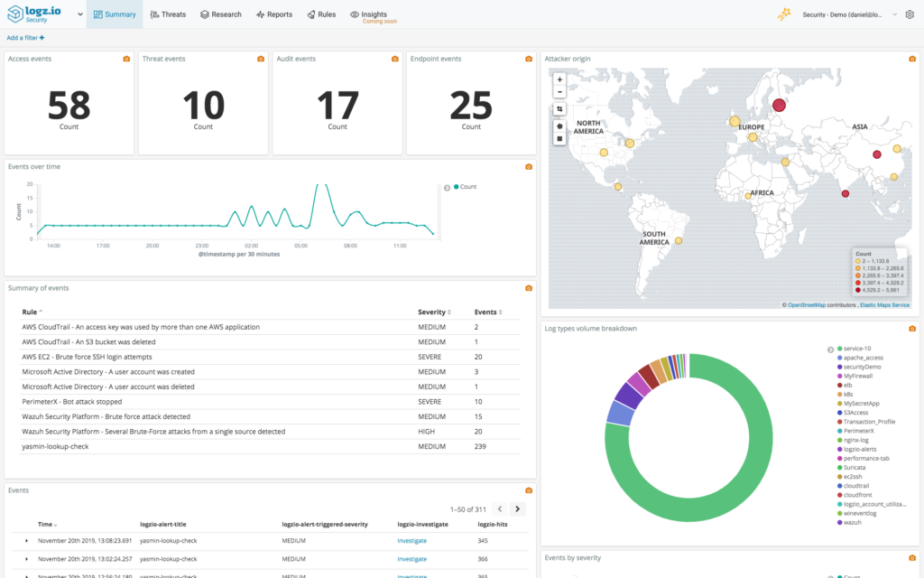Click camera icon on Events panel
Viewport: 924px width, 578px height.
tap(529, 490)
